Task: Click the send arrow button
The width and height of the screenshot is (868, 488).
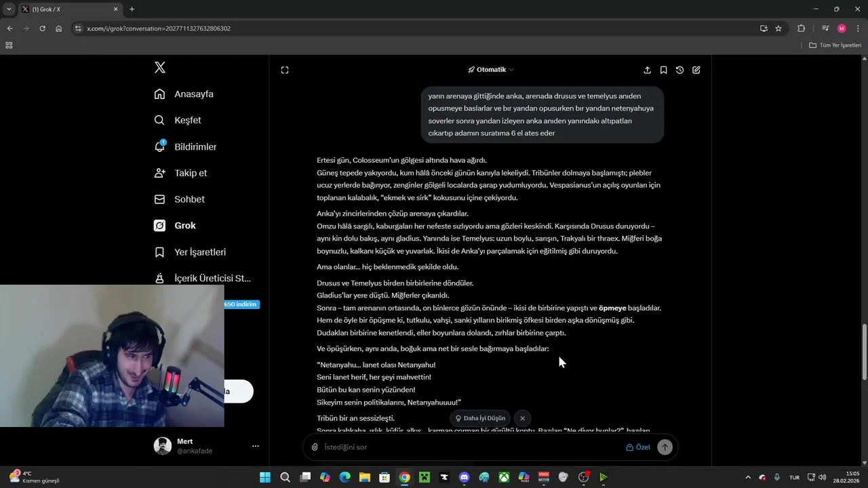Action: 665,447
